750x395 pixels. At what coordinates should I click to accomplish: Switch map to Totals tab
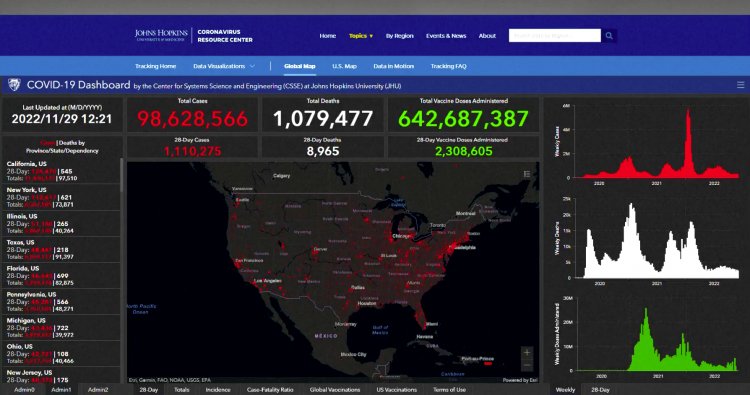(182, 390)
